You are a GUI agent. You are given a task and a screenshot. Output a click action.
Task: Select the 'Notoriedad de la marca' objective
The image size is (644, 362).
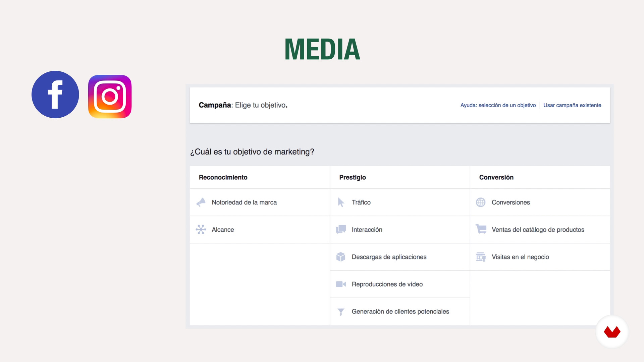point(260,202)
